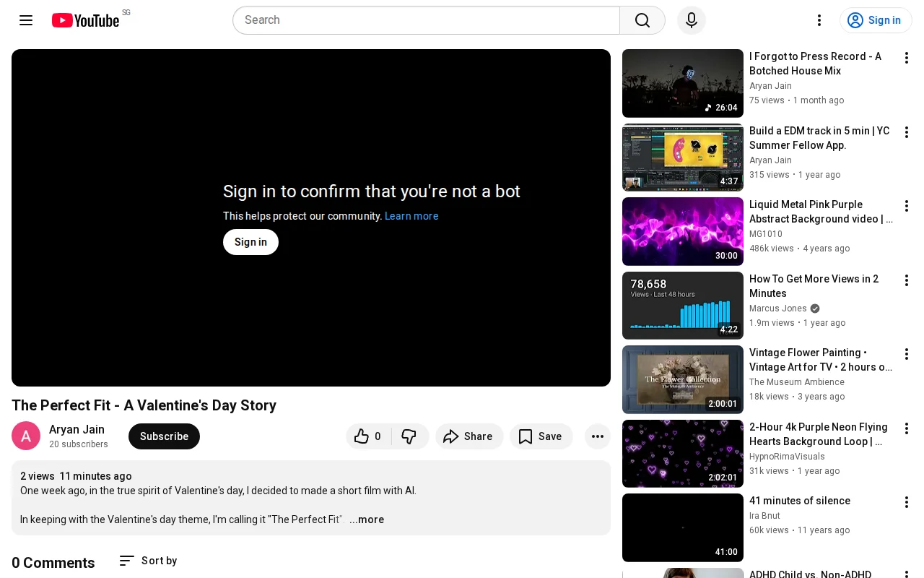Click The Museum Ambience channel name

[797, 382]
